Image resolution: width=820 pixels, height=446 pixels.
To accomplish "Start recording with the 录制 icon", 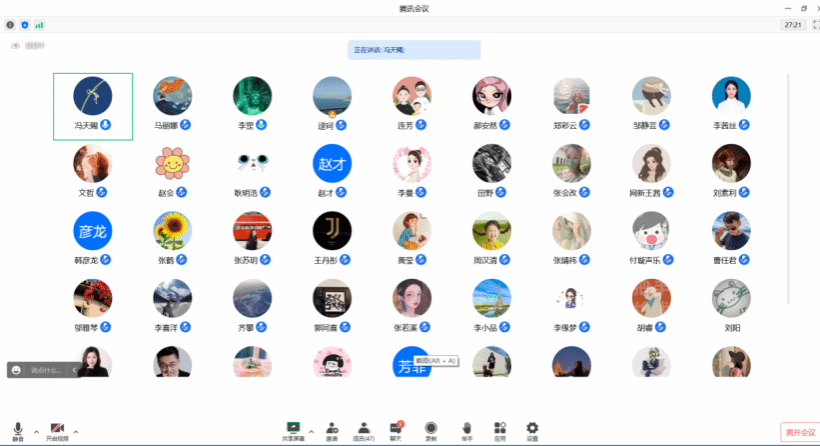I will coord(431,430).
